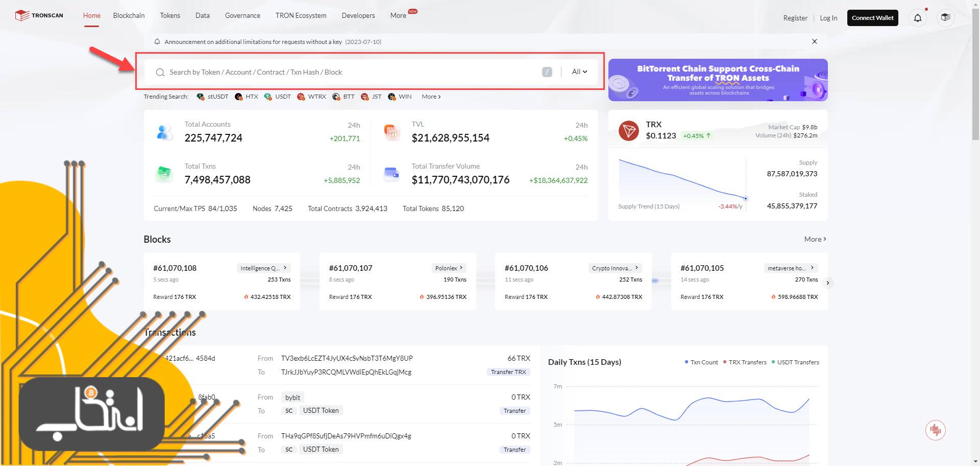Click the BTT trending token icon
Screen dimensions: 980x466
click(336, 97)
